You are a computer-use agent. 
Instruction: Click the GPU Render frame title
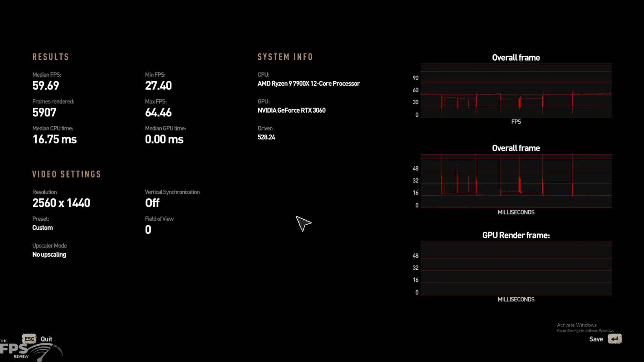516,235
